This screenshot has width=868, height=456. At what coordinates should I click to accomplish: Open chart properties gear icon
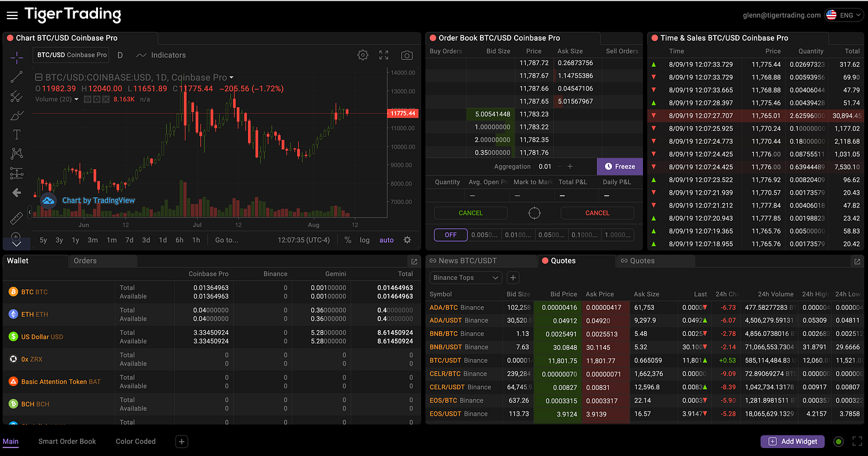click(363, 55)
